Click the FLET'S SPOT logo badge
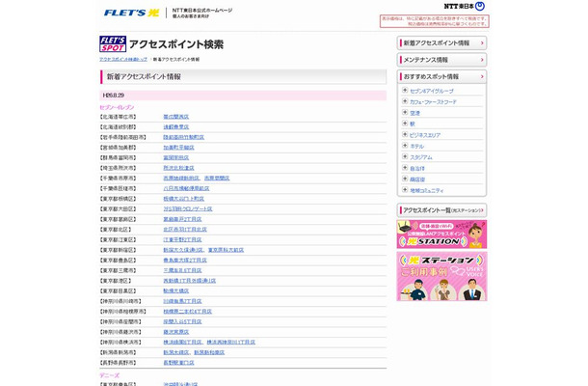Viewport: 588px width, 386px height. (x=113, y=44)
